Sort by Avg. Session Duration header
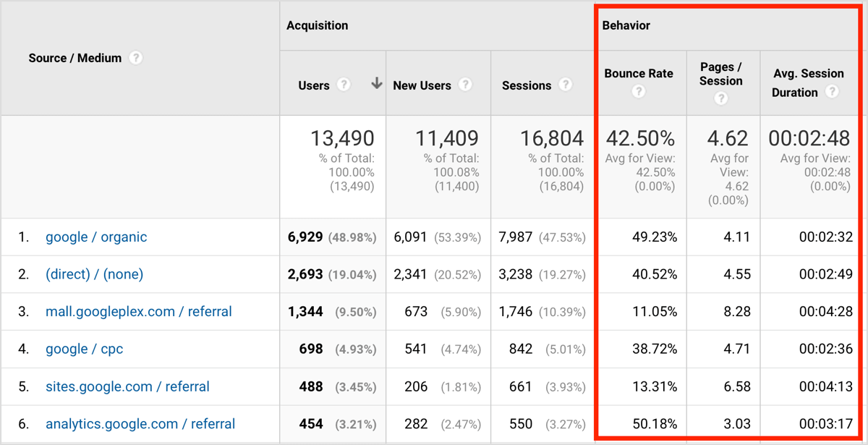 click(808, 82)
